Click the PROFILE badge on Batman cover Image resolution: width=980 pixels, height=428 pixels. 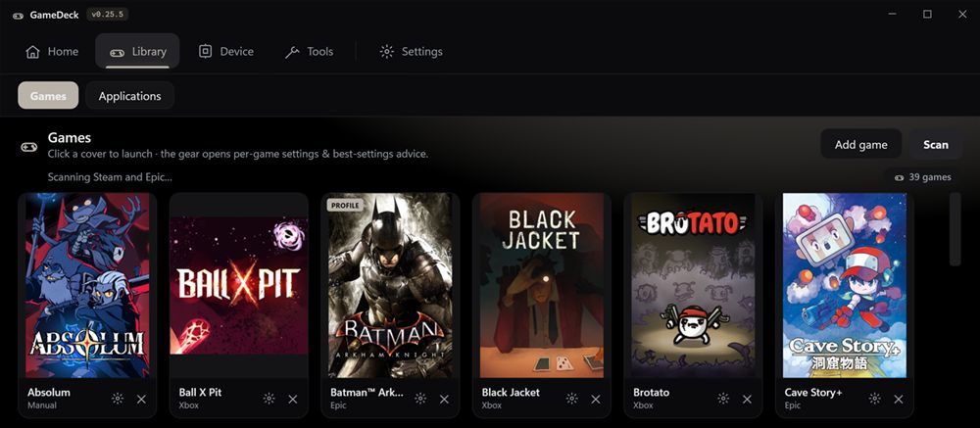[344, 206]
